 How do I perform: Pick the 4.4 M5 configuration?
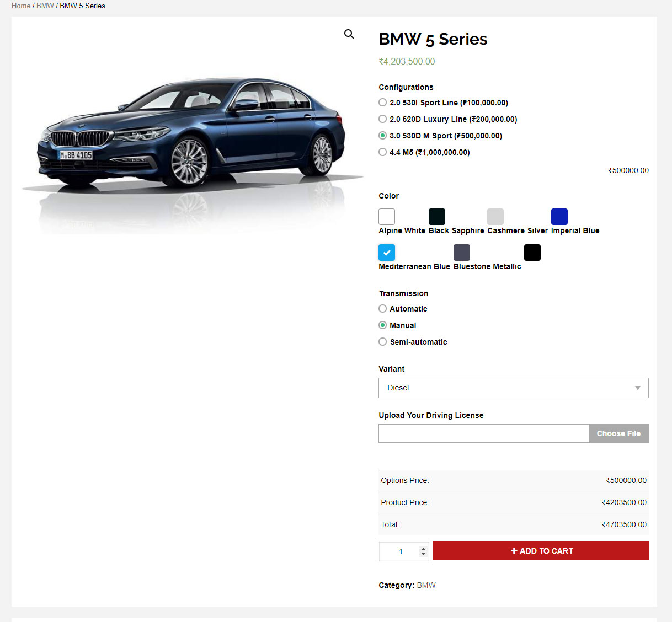point(382,152)
